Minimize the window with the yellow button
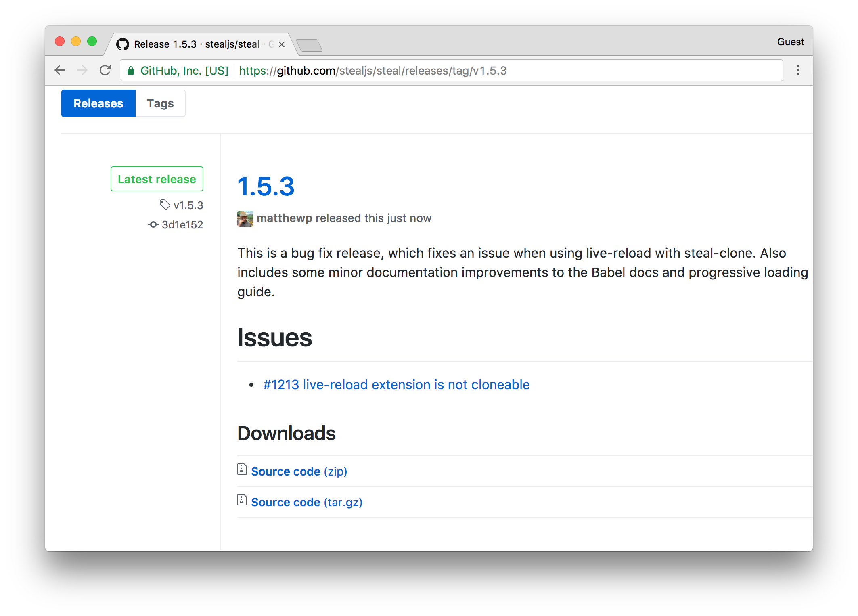 [x=76, y=41]
